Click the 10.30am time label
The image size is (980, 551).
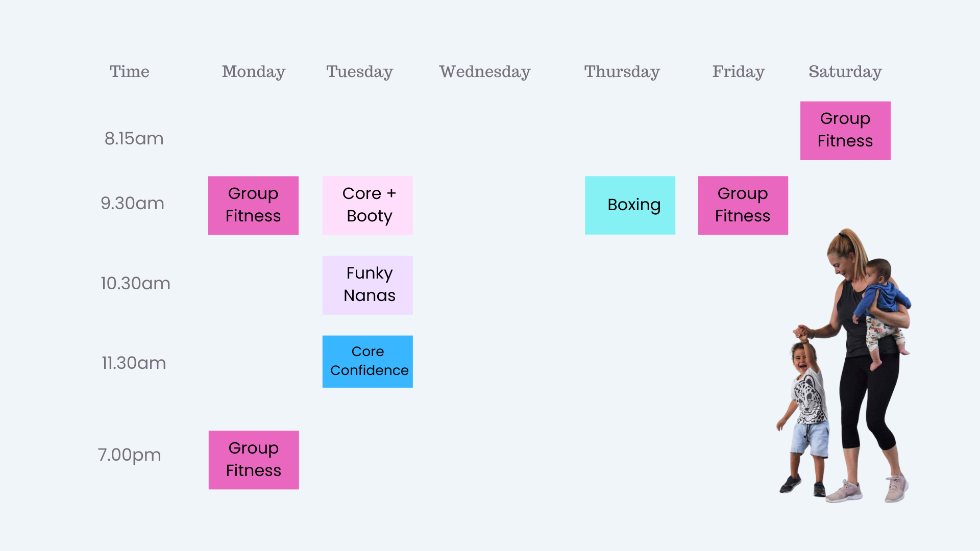tap(135, 283)
